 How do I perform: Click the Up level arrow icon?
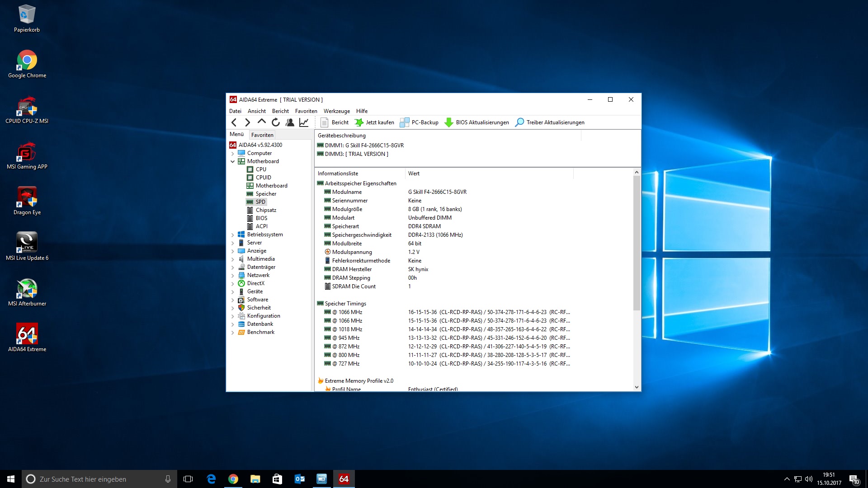261,122
